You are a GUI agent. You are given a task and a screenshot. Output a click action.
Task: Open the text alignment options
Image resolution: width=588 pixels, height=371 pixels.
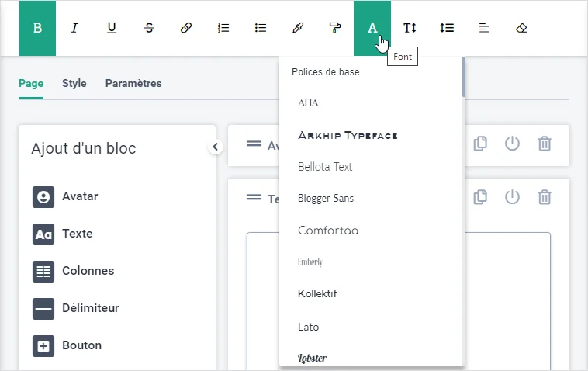click(484, 28)
